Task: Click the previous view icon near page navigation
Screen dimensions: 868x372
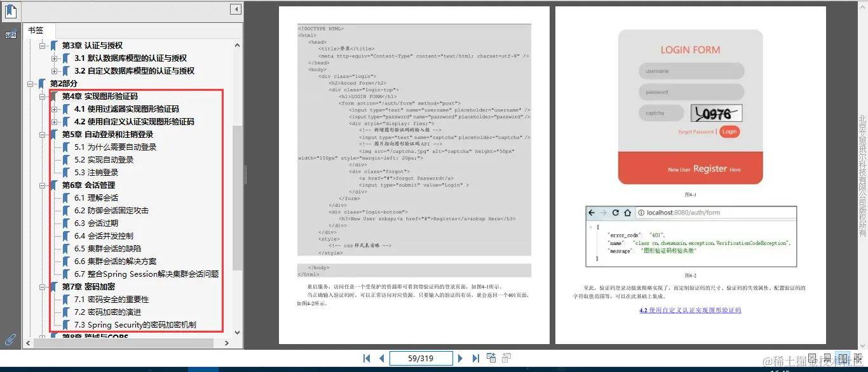Action: [x=491, y=357]
